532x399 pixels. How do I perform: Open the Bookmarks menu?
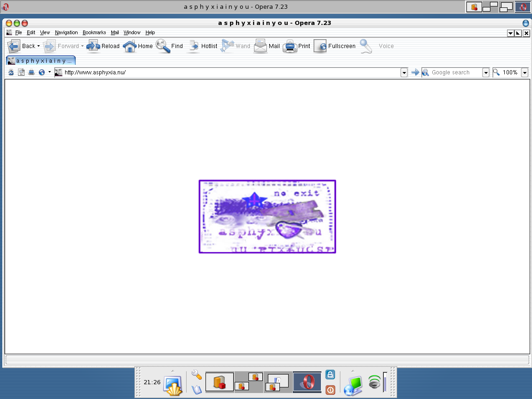94,33
